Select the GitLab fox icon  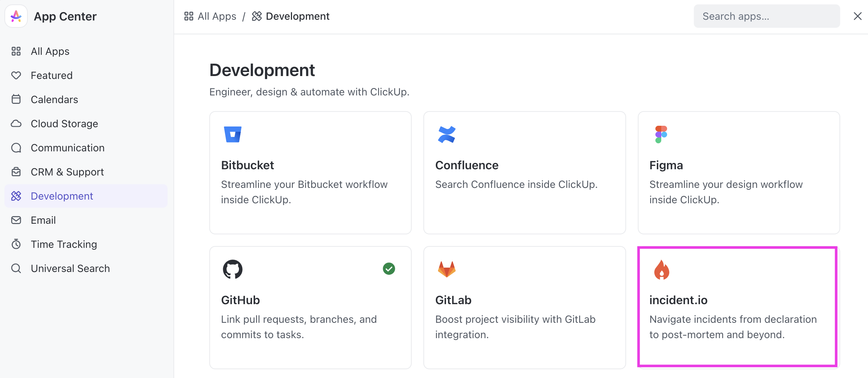(447, 269)
